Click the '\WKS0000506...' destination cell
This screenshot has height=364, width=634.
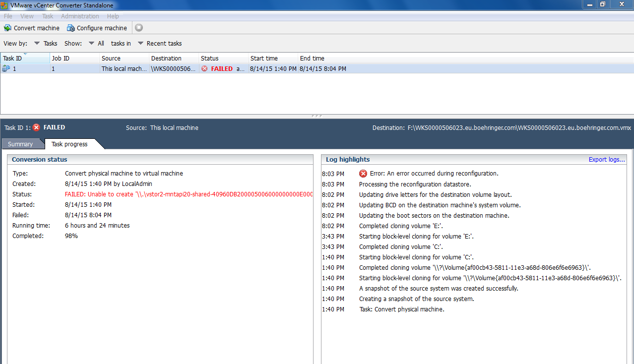[x=174, y=69]
